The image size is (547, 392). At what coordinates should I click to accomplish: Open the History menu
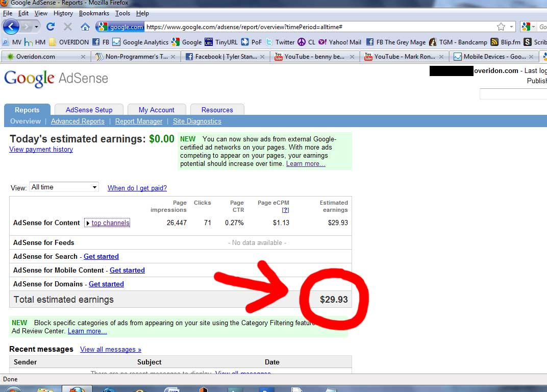coord(63,13)
